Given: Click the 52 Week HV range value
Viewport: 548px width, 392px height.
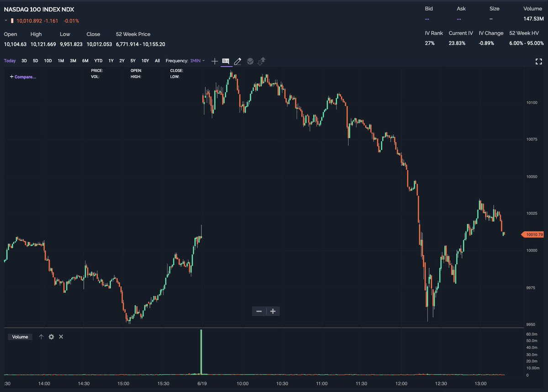Looking at the screenshot, I should tap(527, 43).
